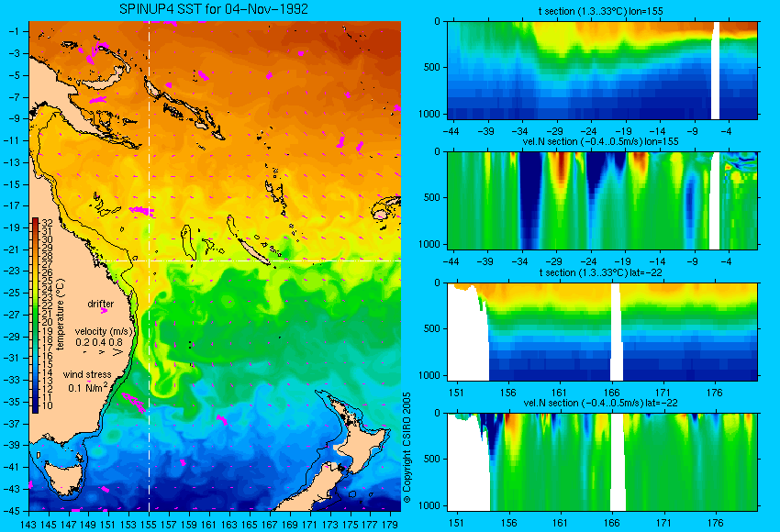Click the '143' longitude label on the map axis
This screenshot has height=532, width=780.
[x=28, y=524]
